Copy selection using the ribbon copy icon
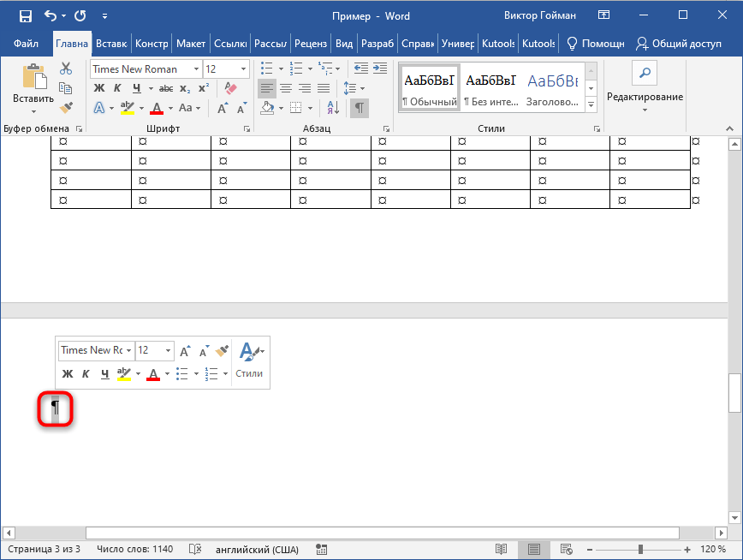This screenshot has width=743, height=560. point(65,88)
